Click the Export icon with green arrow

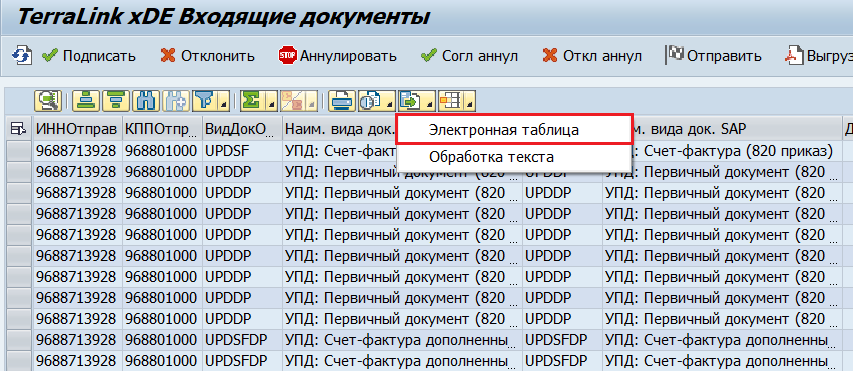[x=411, y=101]
